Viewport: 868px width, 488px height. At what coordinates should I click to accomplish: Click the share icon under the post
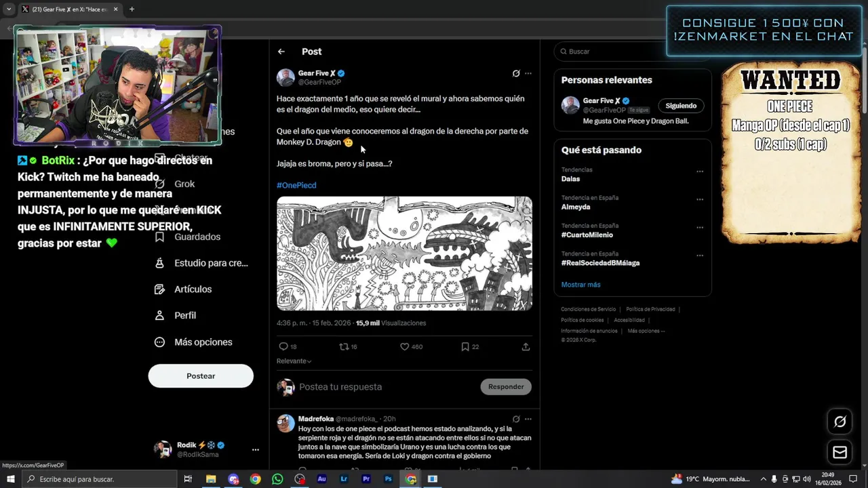point(526,346)
